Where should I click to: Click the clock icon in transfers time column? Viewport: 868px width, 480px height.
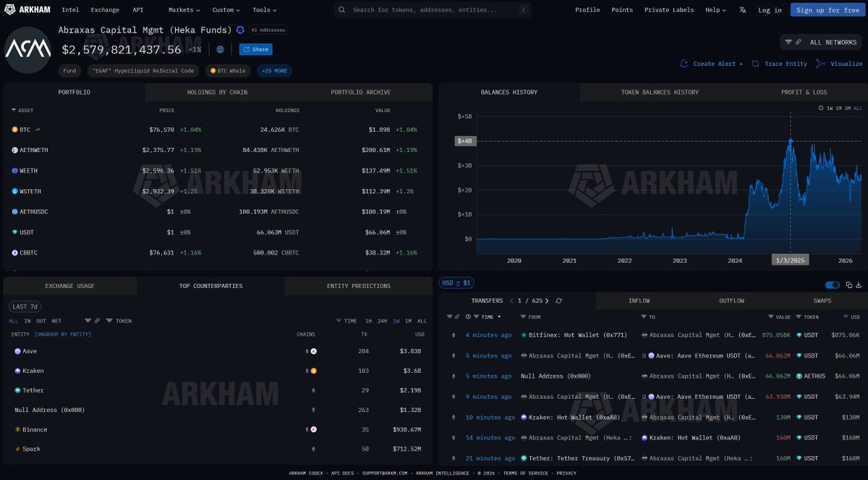pyautogui.click(x=469, y=316)
